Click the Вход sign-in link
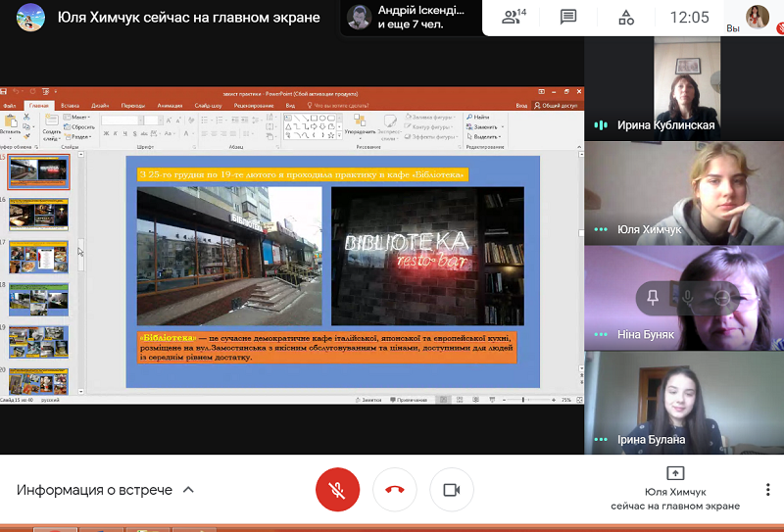 pos(521,106)
